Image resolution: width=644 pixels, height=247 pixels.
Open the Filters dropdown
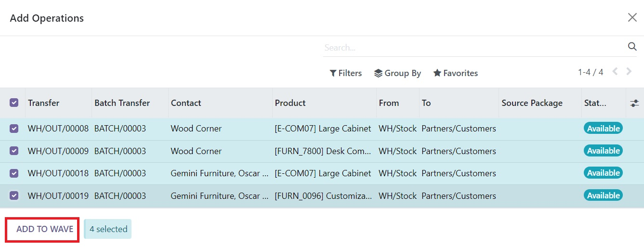point(345,73)
